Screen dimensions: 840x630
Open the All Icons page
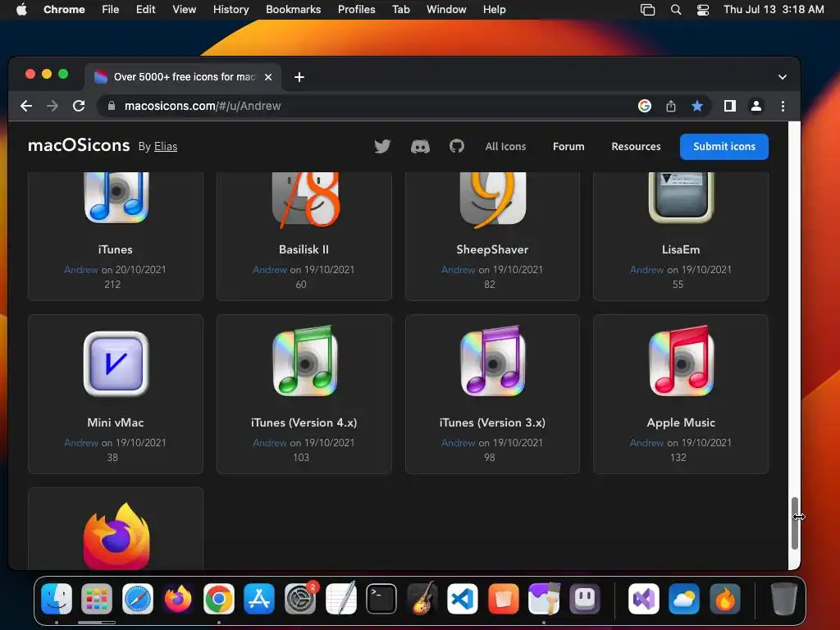[505, 146]
